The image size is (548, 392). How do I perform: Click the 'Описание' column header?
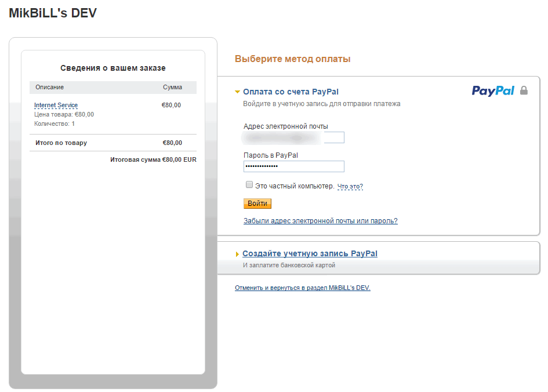[x=49, y=88]
